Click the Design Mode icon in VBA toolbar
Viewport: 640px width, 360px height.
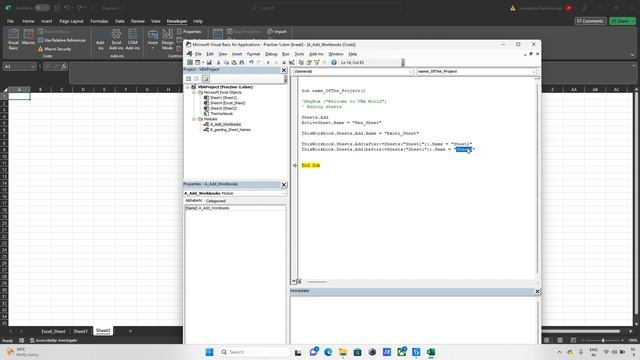click(x=292, y=62)
